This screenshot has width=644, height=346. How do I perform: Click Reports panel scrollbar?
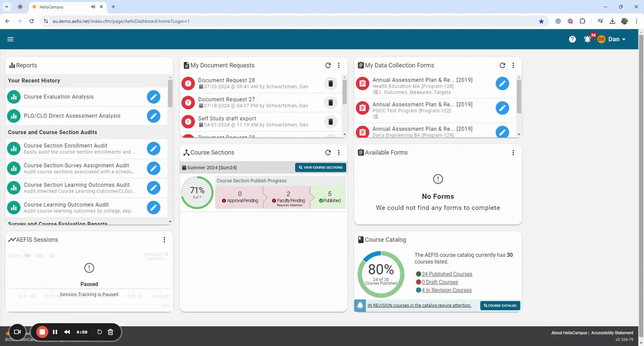pyautogui.click(x=170, y=93)
